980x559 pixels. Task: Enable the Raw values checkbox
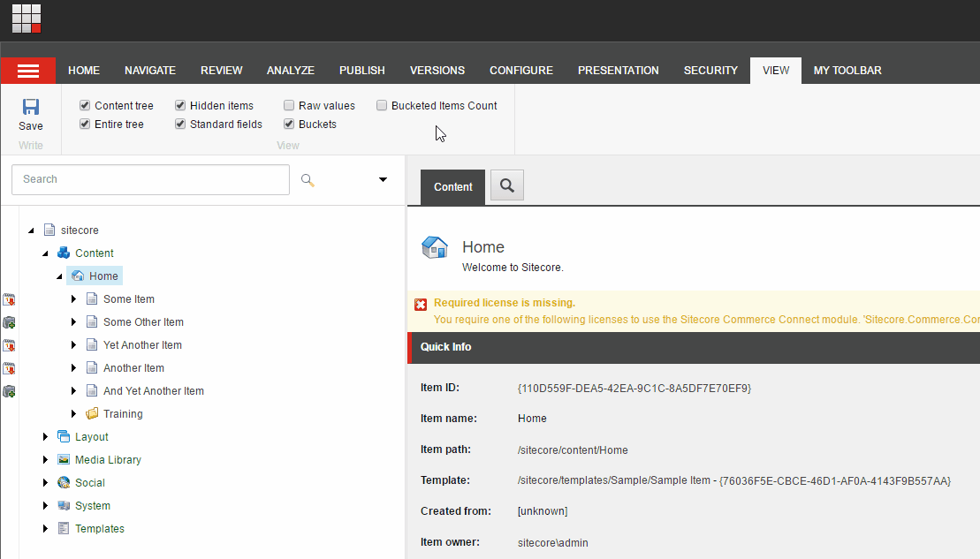pyautogui.click(x=289, y=106)
